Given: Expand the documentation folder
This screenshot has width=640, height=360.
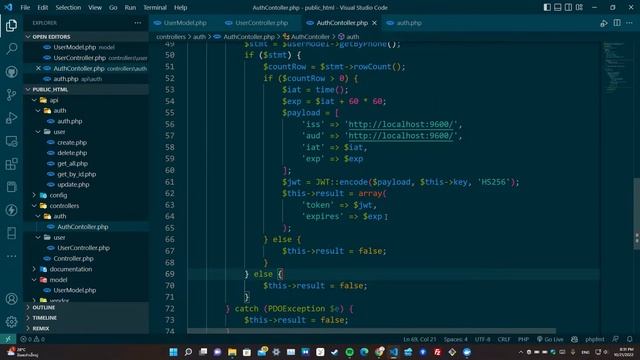Looking at the screenshot, I should (x=34, y=269).
